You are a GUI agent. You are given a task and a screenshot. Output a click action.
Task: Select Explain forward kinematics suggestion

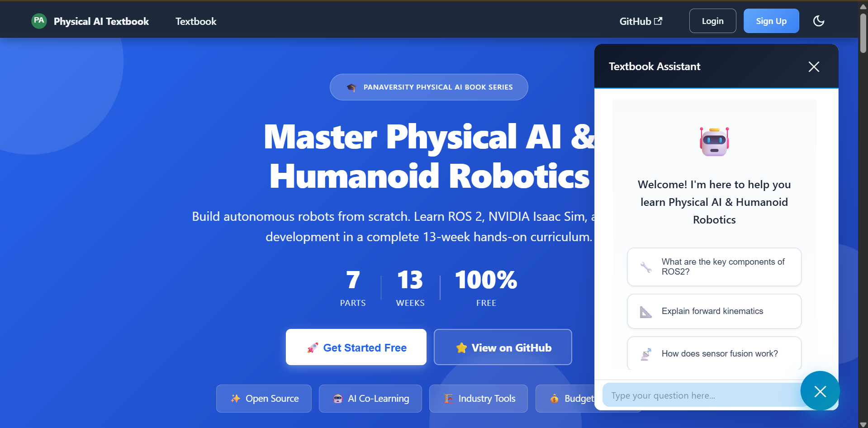click(714, 311)
